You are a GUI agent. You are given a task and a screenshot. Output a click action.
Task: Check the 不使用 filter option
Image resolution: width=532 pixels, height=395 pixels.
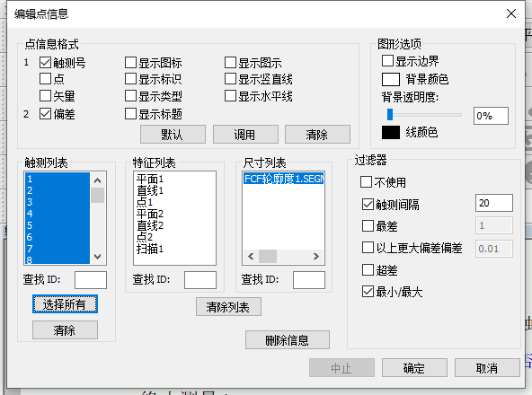tap(366, 181)
